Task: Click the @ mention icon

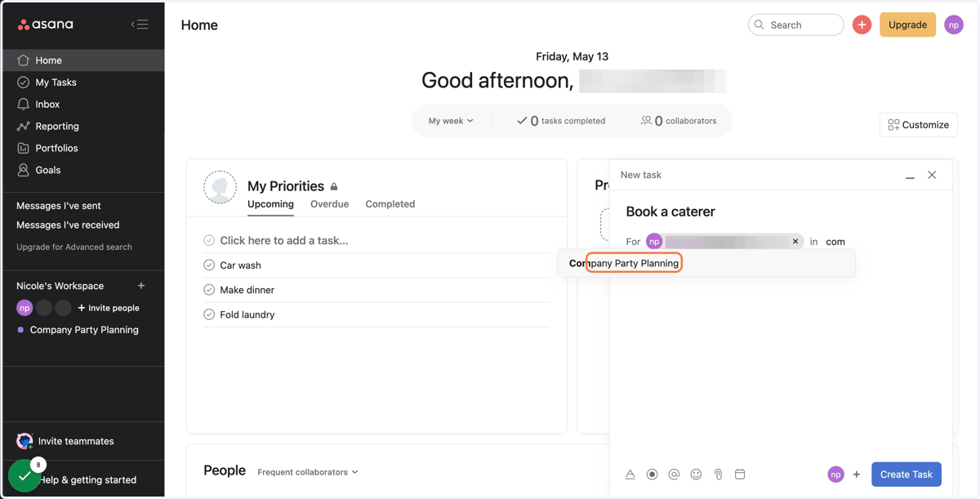Action: 674,474
